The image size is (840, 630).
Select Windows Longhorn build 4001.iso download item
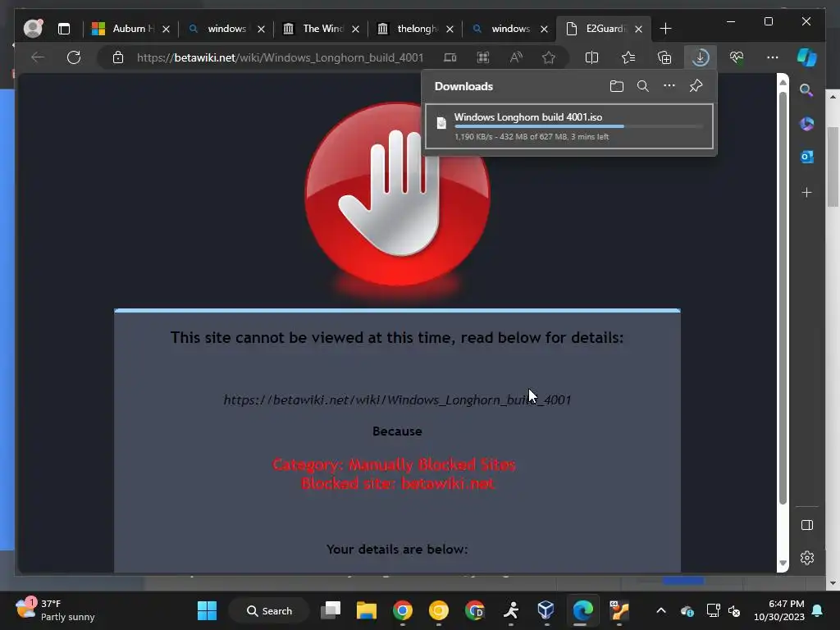569,126
